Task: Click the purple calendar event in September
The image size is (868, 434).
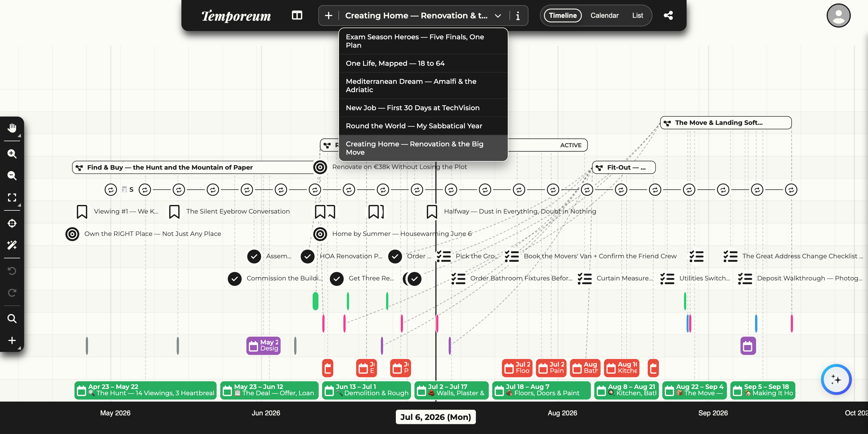Action: point(748,346)
